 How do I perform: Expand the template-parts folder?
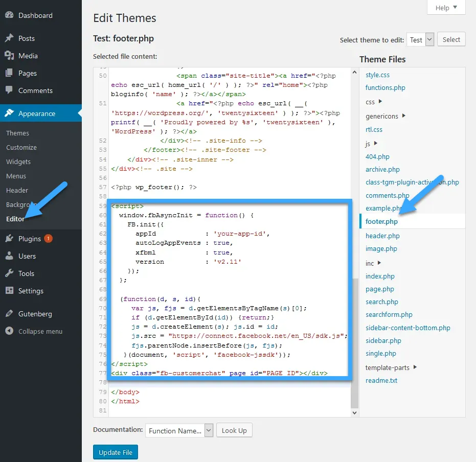click(415, 367)
